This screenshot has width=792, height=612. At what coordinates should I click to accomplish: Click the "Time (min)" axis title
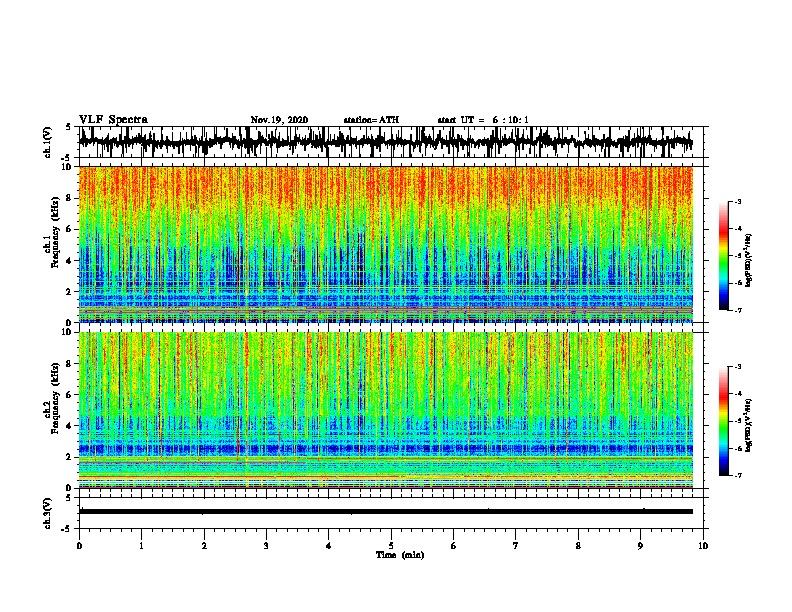pyautogui.click(x=400, y=555)
